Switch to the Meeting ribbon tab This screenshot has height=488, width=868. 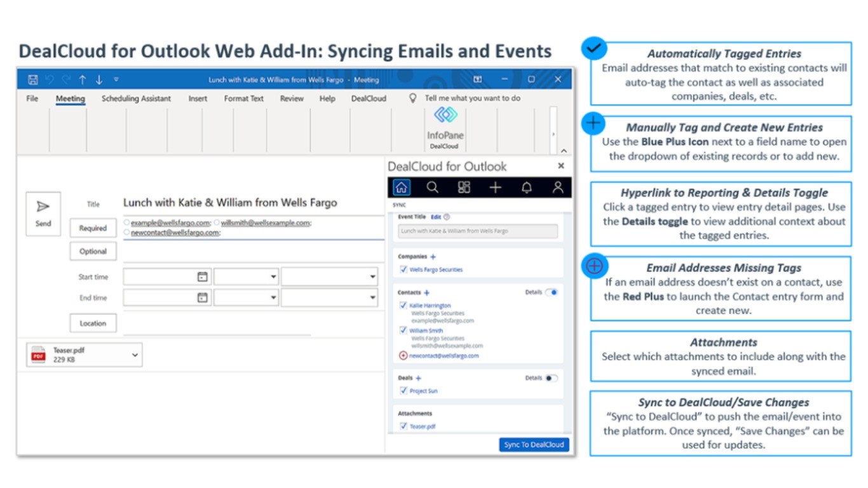pyautogui.click(x=70, y=98)
